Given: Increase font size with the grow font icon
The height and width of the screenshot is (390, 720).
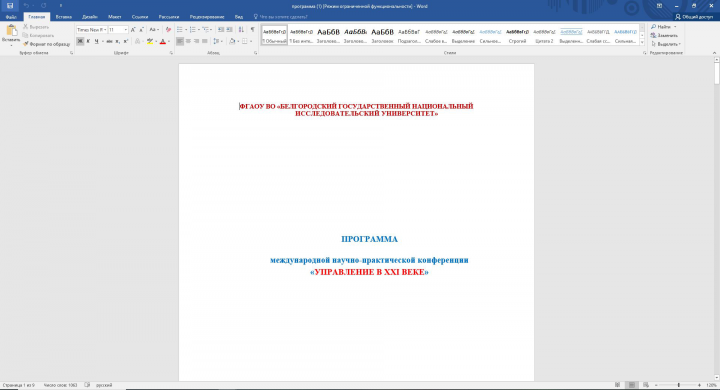Looking at the screenshot, I should tap(133, 29).
